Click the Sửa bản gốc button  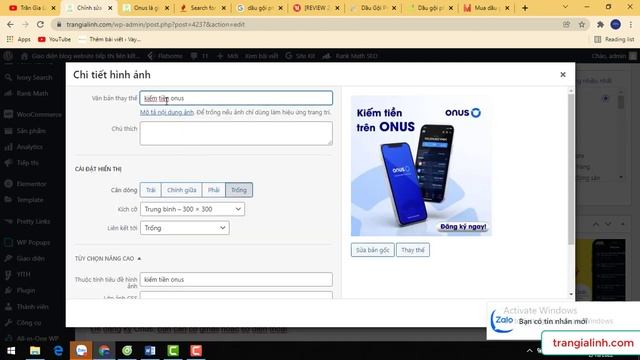(373, 250)
